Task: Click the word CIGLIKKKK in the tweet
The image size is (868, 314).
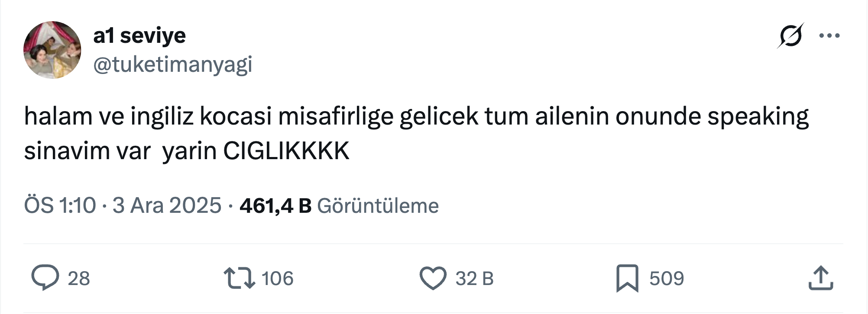Action: click(286, 151)
